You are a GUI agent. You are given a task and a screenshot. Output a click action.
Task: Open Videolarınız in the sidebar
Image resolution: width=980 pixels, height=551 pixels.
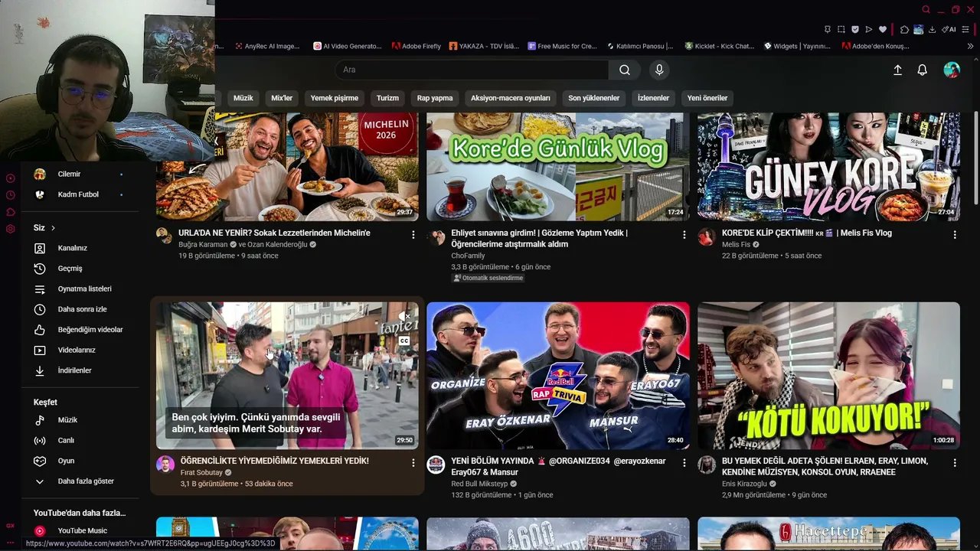(x=80, y=350)
